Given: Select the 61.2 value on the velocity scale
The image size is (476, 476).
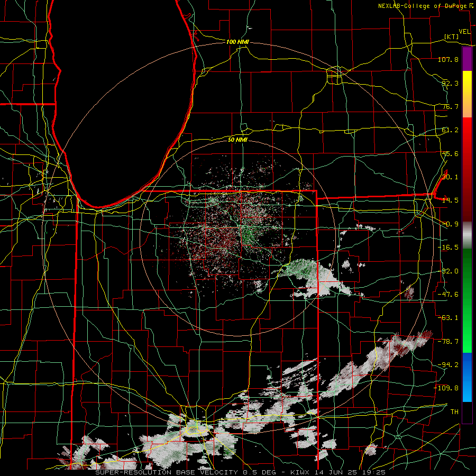Looking at the screenshot, I should [x=450, y=130].
